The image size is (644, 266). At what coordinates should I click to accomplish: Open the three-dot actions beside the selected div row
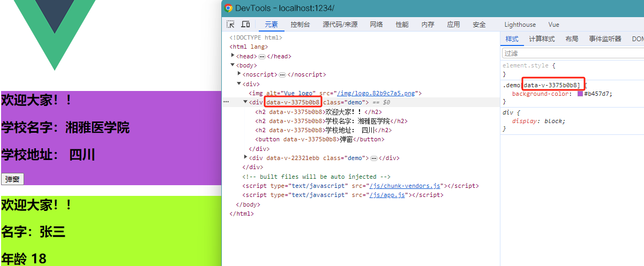tap(226, 102)
